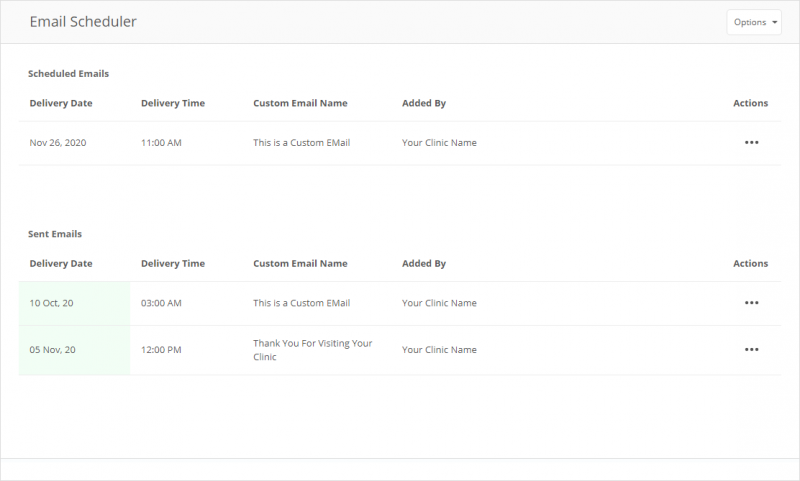Open actions menu for 05 Nov, 20 email
Viewport: 800px width, 481px height.
tap(751, 349)
